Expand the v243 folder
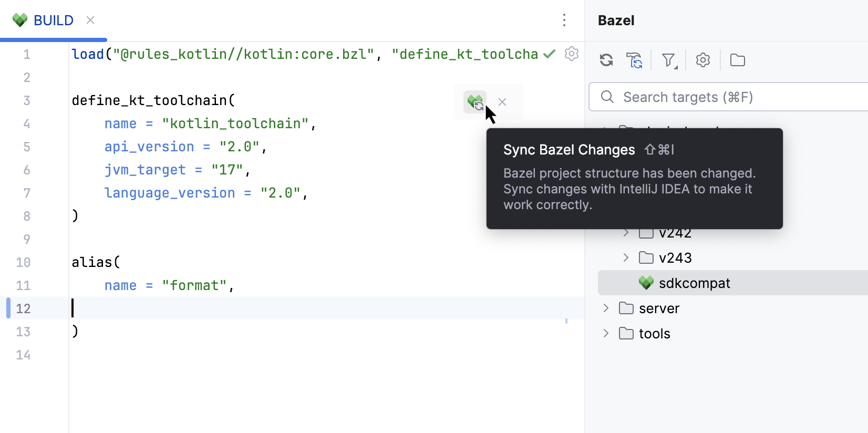 point(626,257)
